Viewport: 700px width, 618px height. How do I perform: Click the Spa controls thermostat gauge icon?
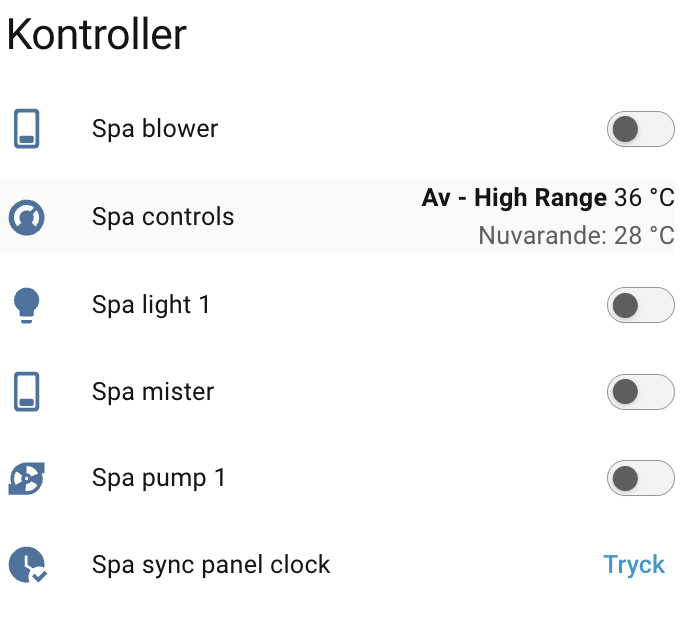pyautogui.click(x=26, y=217)
